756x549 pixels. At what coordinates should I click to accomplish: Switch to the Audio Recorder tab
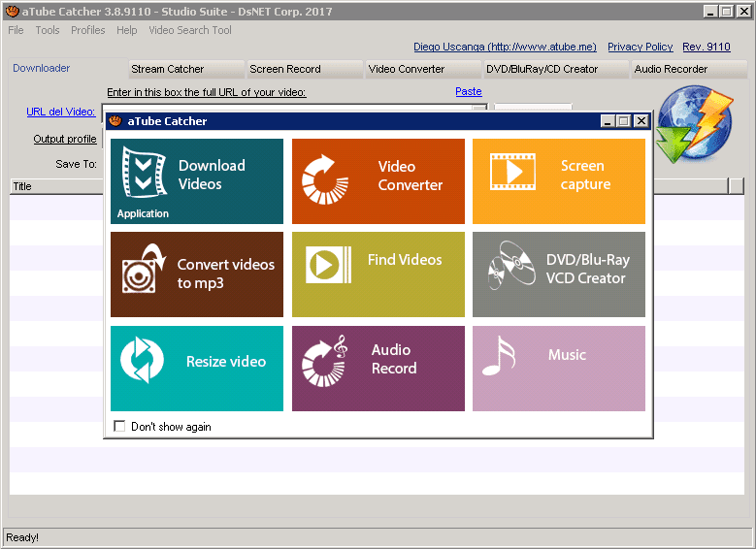(x=689, y=69)
